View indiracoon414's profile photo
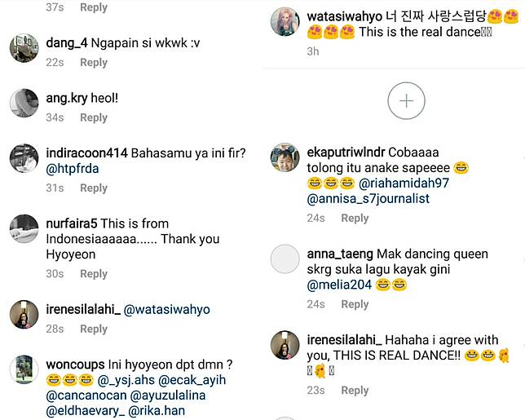The height and width of the screenshot is (420, 525). coord(24,158)
